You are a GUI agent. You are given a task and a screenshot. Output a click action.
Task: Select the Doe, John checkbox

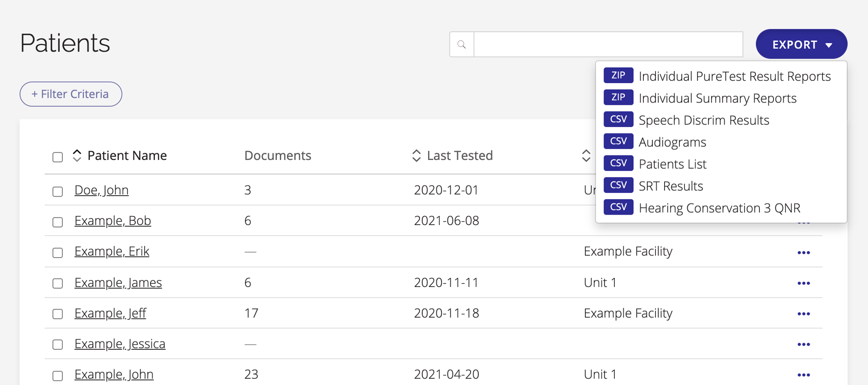(x=57, y=192)
